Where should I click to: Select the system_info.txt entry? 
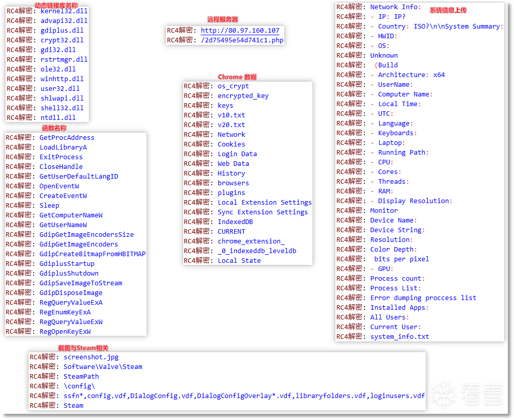click(400, 337)
